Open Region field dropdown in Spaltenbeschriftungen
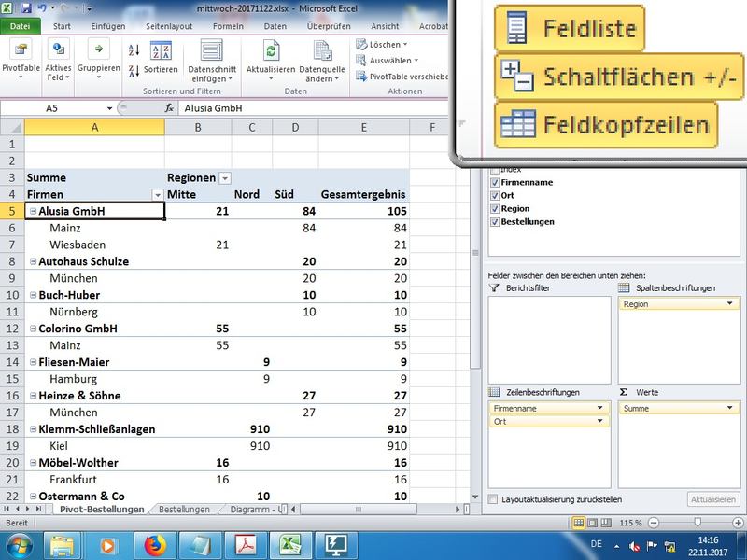 click(730, 303)
